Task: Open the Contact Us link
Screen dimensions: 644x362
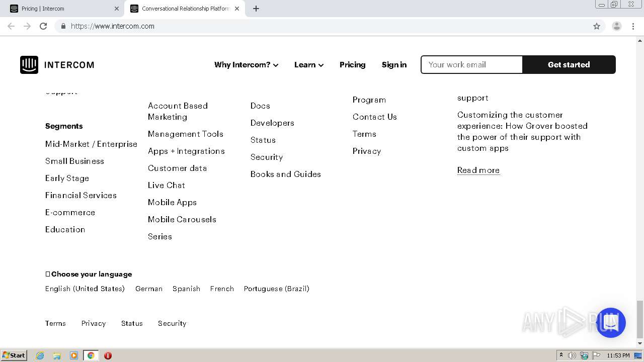Action: click(375, 117)
